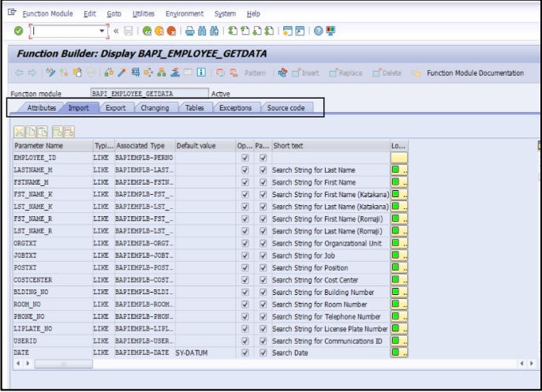Switch to the Tables tab
This screenshot has width=542, height=392.
(x=194, y=108)
